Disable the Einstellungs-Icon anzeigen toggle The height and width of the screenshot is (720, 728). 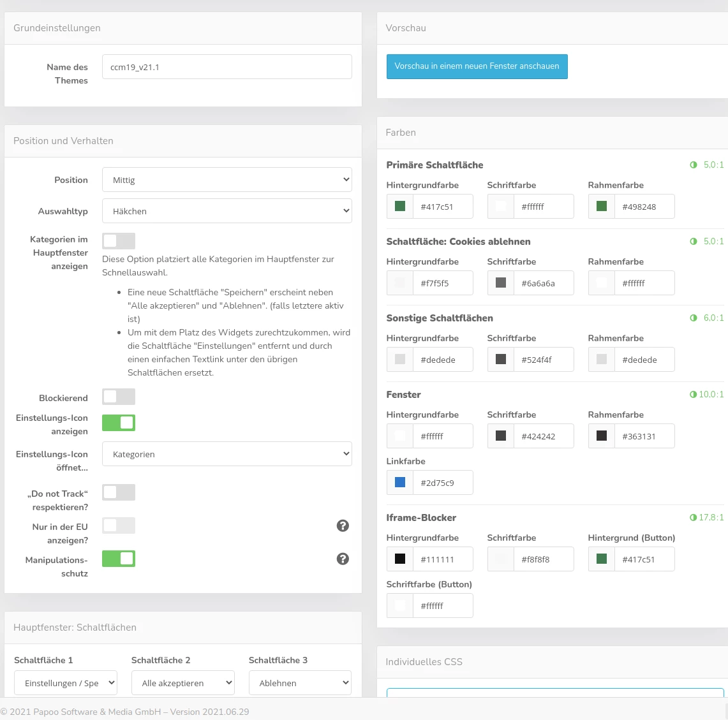point(119,422)
